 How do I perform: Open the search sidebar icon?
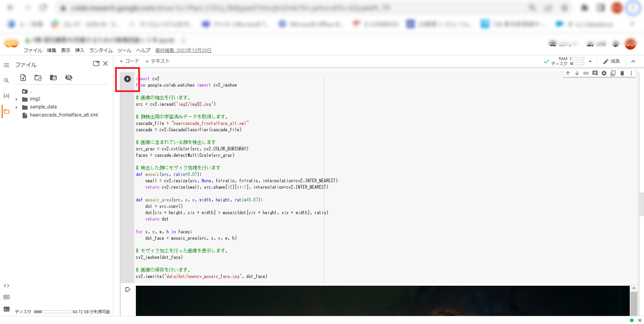pyautogui.click(x=6, y=80)
